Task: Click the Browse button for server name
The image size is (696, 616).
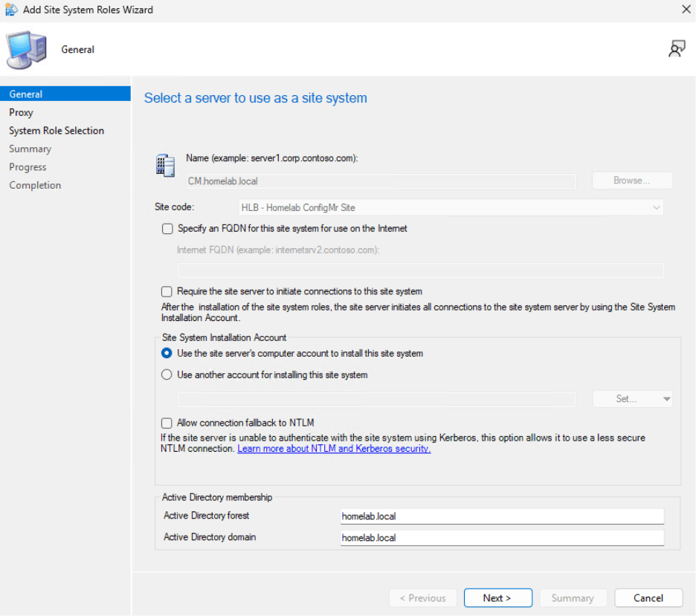Action: click(x=631, y=180)
